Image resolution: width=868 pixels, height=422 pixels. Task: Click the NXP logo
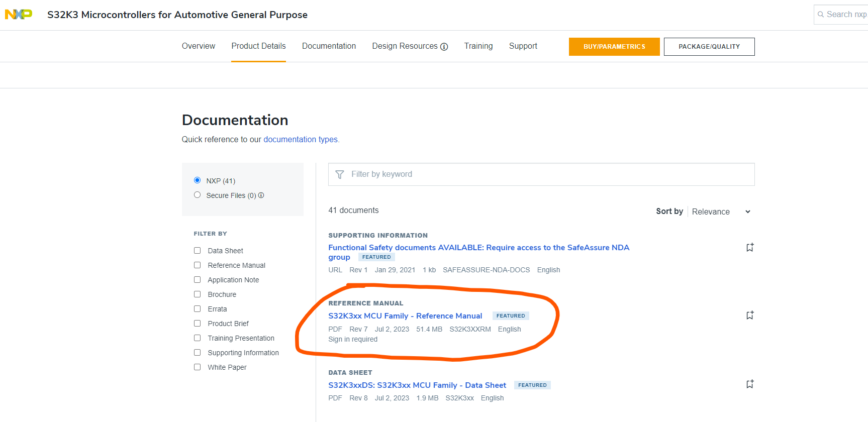(x=19, y=15)
